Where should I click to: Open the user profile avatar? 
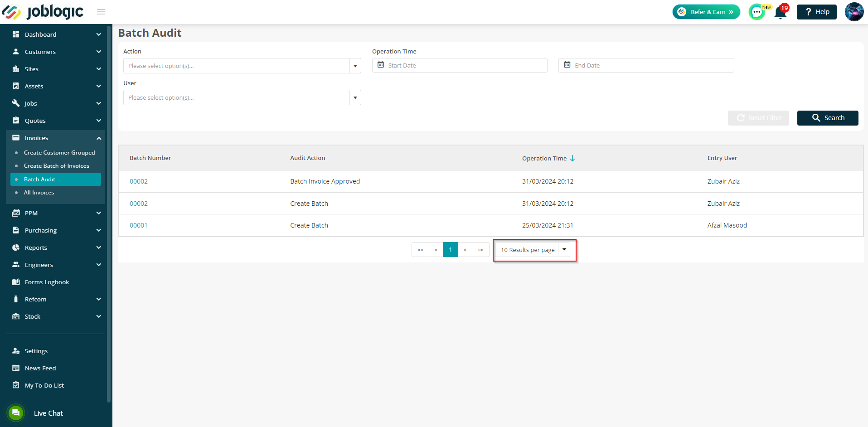(854, 12)
